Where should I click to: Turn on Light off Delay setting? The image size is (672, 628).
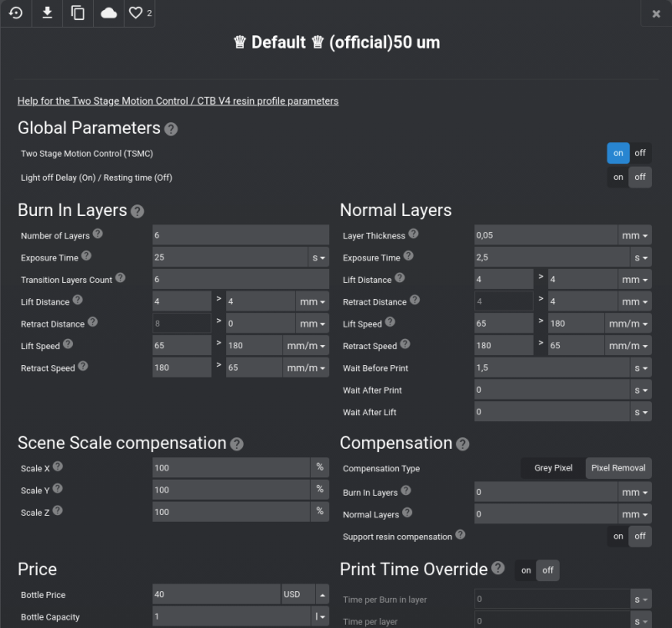point(618,178)
